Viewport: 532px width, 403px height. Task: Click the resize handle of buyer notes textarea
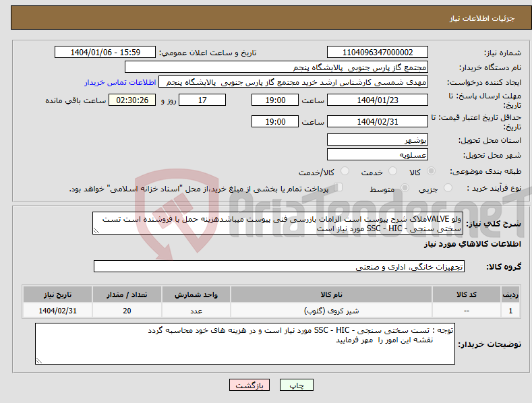click(39, 361)
